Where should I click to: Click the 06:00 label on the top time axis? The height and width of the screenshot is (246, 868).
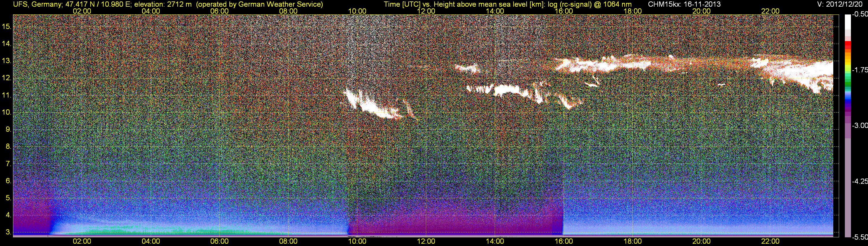[x=219, y=11]
